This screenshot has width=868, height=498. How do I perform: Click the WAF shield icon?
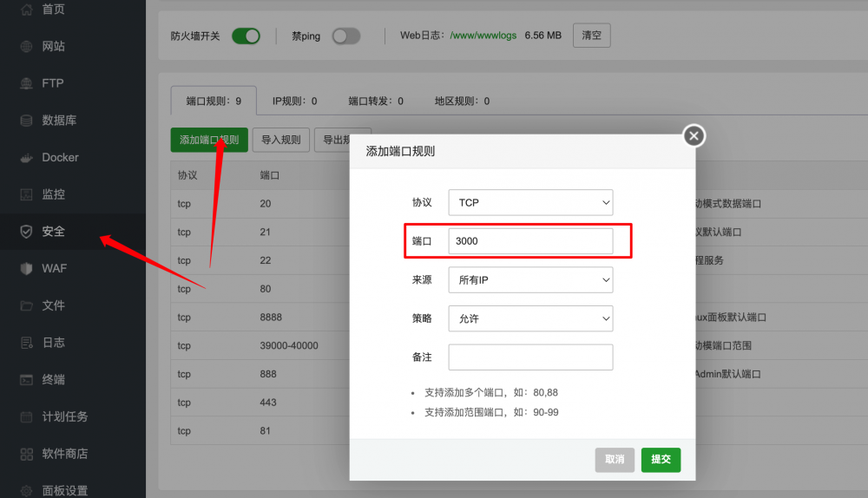(x=26, y=269)
